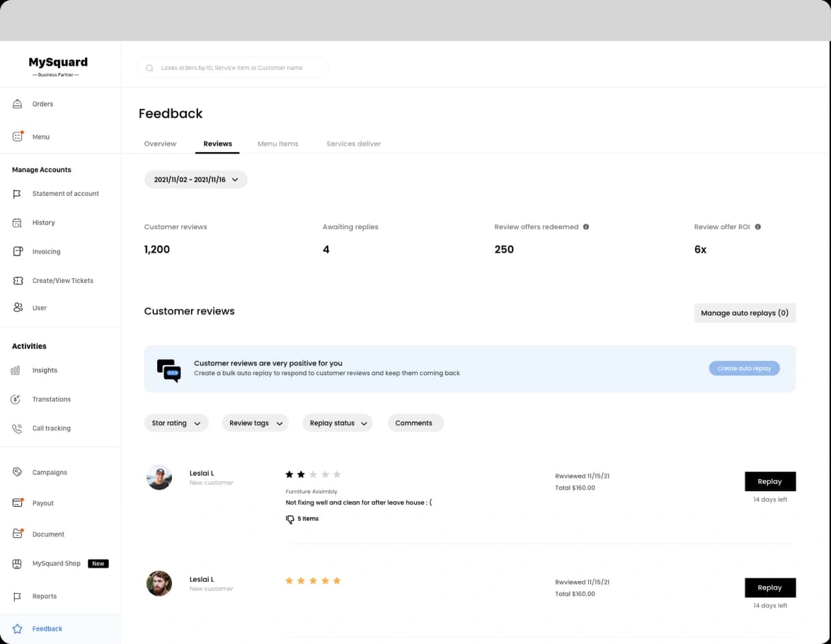Image resolution: width=831 pixels, height=644 pixels.
Task: Expand the date range 2021/11/02 - 2021/11/16
Action: (x=195, y=179)
